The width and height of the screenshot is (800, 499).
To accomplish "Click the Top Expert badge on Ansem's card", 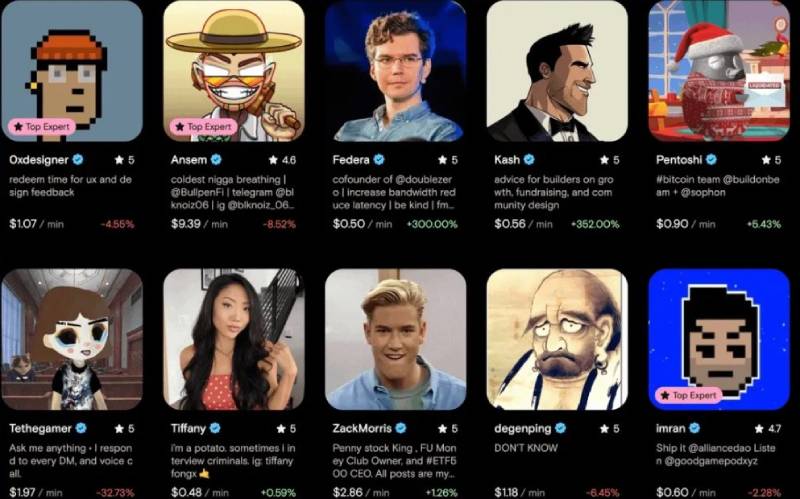I will pos(204,127).
